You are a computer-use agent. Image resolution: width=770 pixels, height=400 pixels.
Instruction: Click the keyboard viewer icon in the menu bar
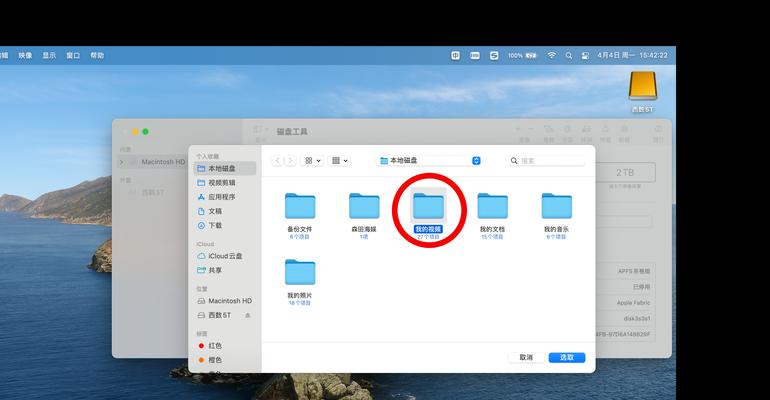tap(475, 55)
